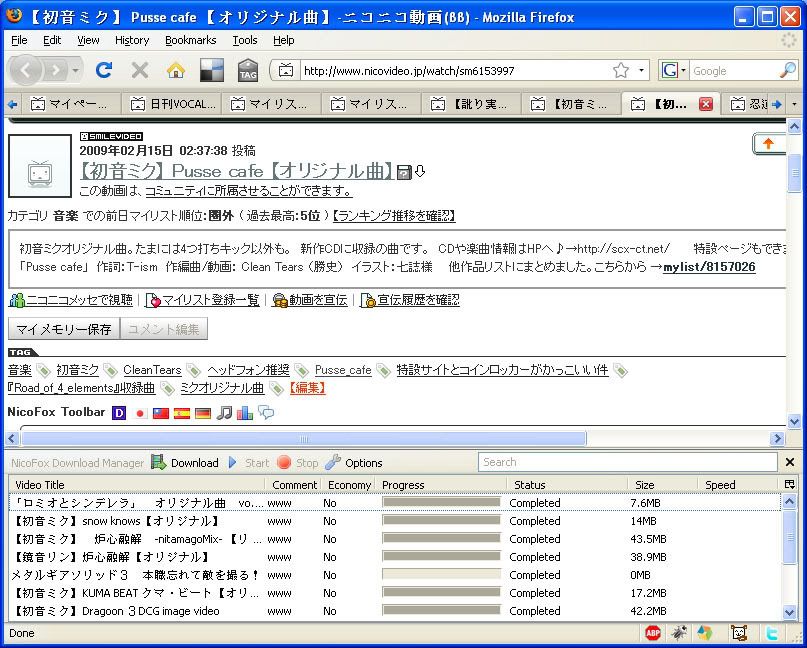Open the History menu
The width and height of the screenshot is (807, 648).
(x=132, y=40)
